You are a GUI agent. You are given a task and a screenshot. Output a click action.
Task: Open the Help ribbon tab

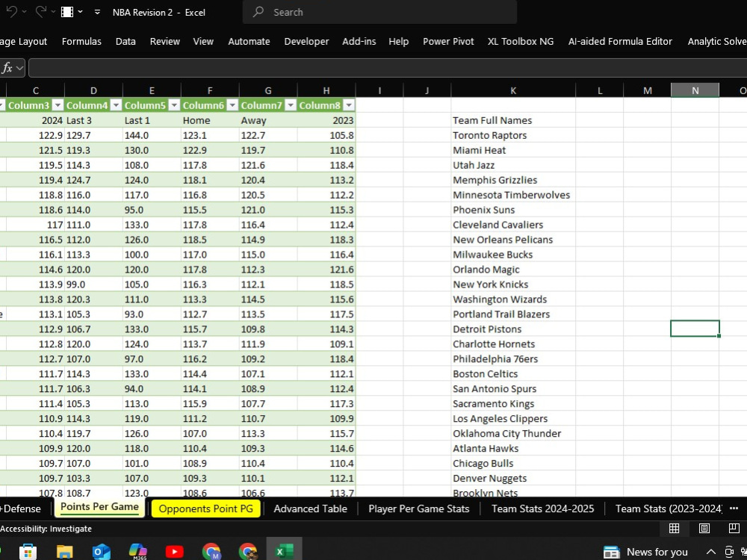point(399,41)
